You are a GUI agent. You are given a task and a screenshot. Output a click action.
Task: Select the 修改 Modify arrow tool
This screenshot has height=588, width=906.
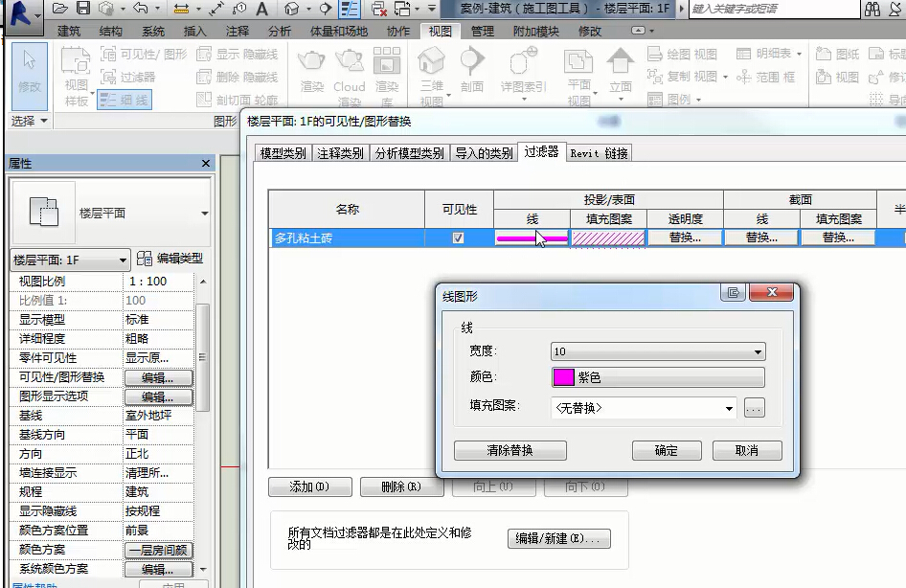point(30,75)
